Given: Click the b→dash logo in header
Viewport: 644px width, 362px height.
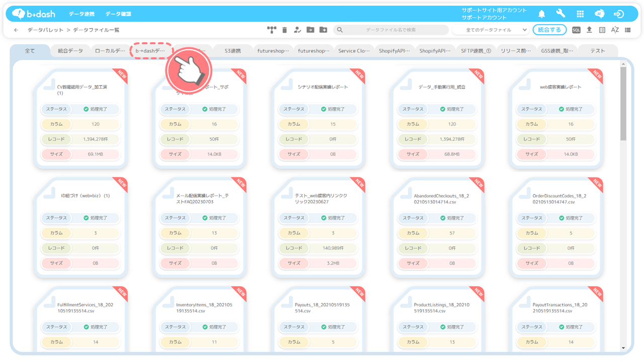Looking at the screenshot, I should pos(34,14).
